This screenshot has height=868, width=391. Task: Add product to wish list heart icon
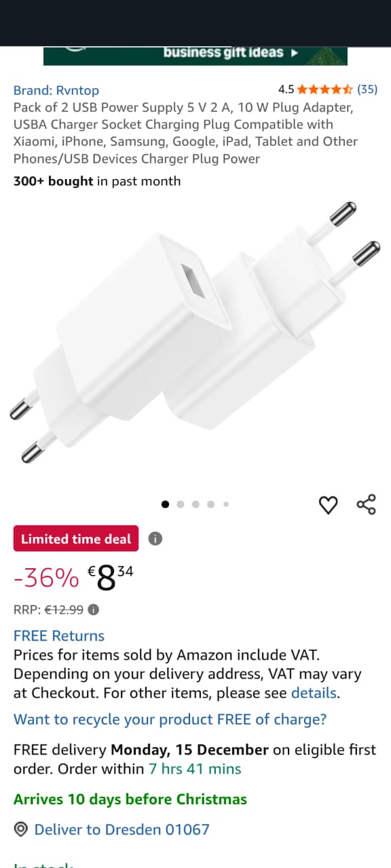(x=329, y=505)
